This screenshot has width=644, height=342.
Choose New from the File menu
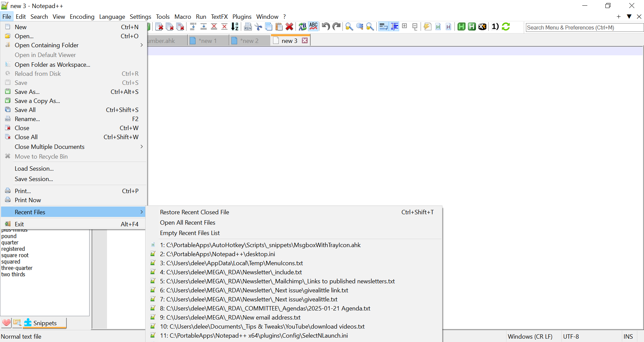[x=73, y=27]
